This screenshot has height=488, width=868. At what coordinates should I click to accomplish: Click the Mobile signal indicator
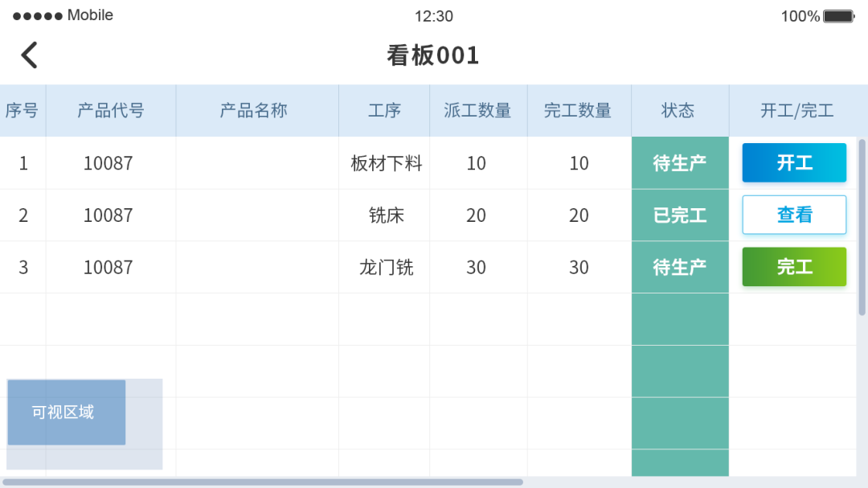[60, 14]
